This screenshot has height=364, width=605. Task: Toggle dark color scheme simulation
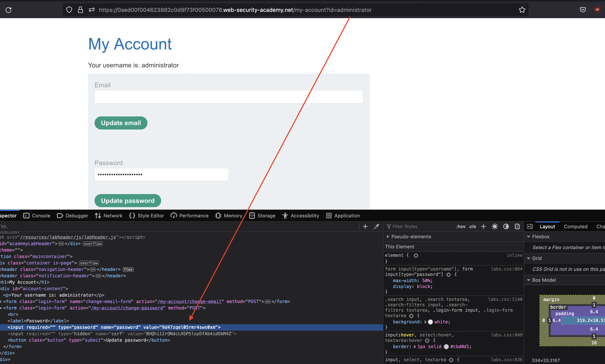point(506,226)
